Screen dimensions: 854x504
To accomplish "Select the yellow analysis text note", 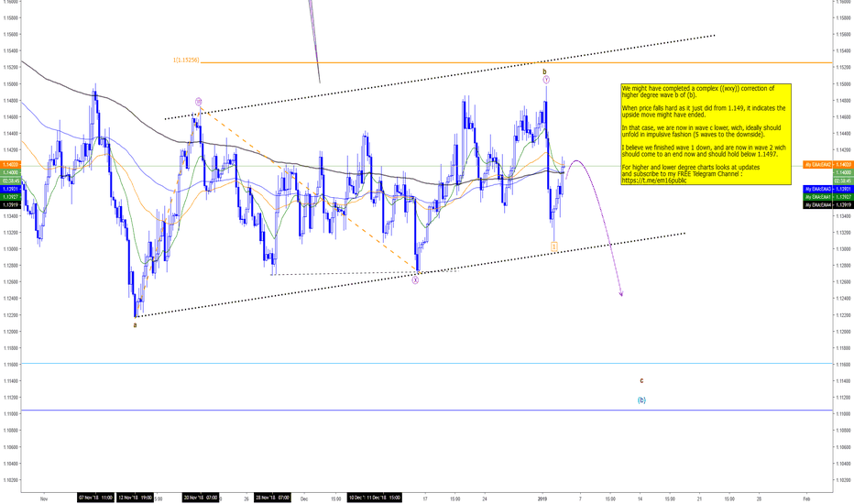I will point(706,134).
